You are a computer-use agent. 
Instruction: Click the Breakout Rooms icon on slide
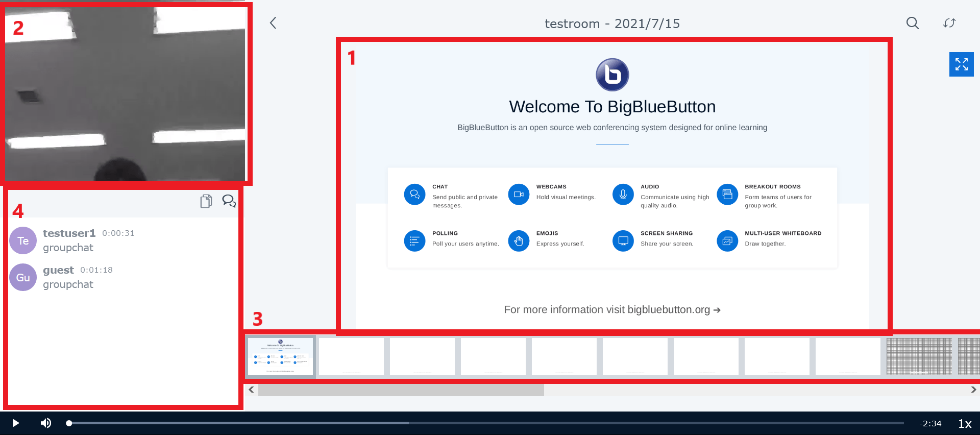coord(727,195)
